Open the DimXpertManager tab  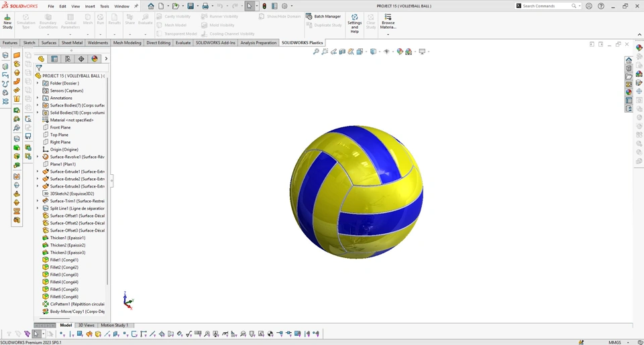point(81,59)
